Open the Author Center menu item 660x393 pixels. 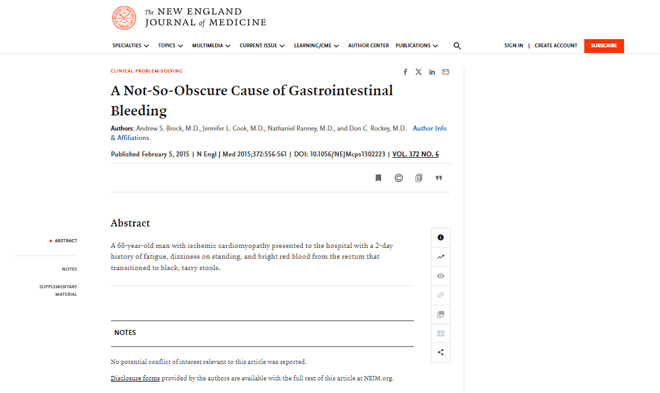pyautogui.click(x=368, y=45)
